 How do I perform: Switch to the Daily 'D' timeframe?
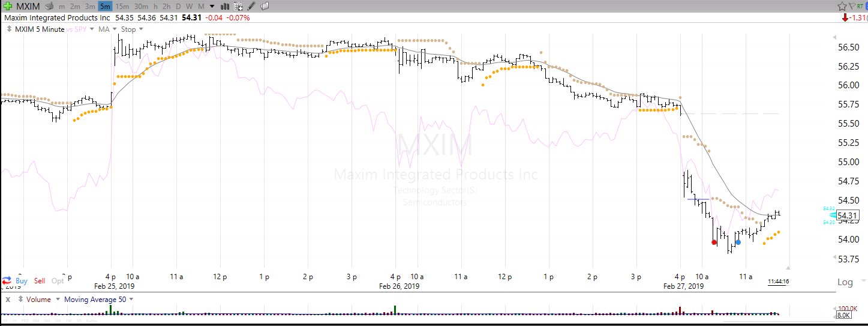178,7
